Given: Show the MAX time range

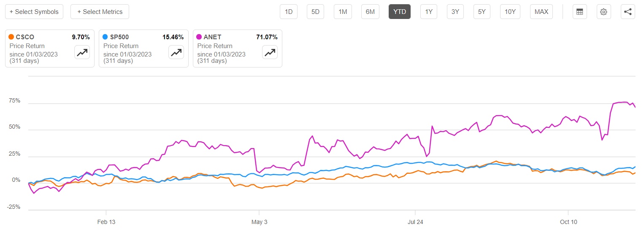Looking at the screenshot, I should click(541, 12).
